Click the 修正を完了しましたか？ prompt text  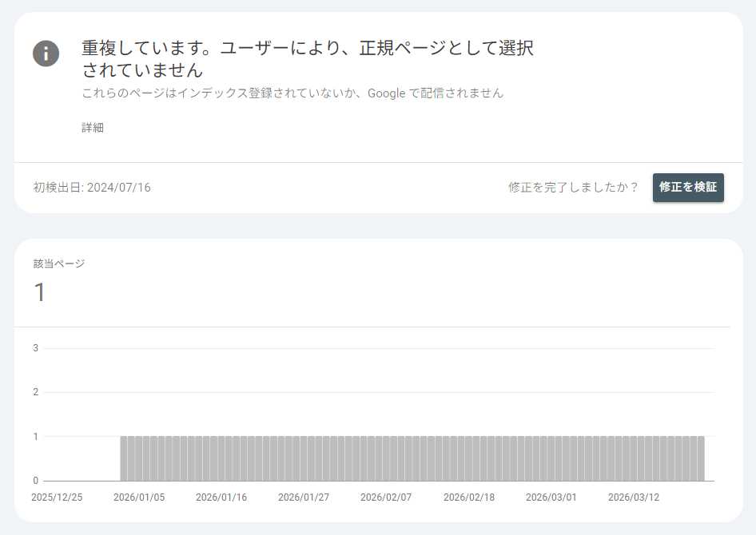[x=572, y=188]
